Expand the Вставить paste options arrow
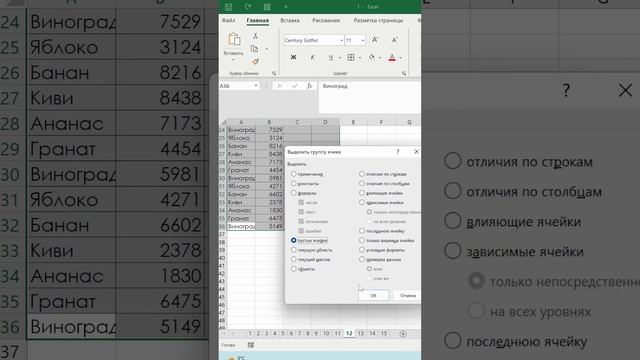 [233, 60]
